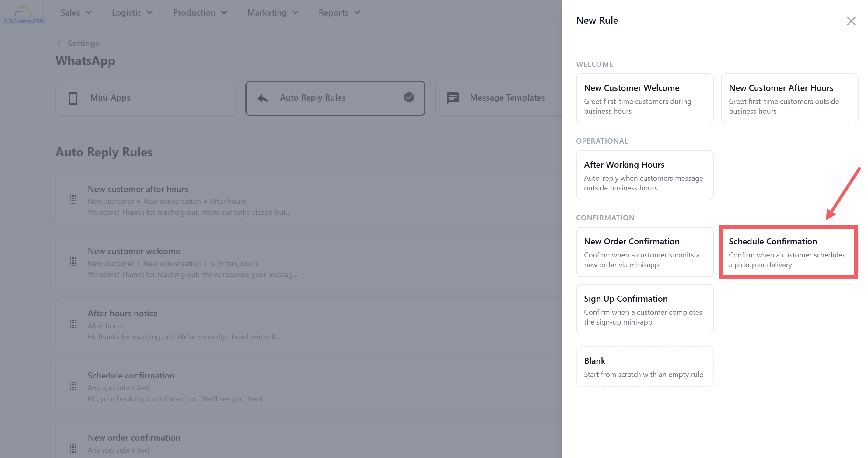Choose After Working Hours template card
The width and height of the screenshot is (868, 458).
(644, 176)
